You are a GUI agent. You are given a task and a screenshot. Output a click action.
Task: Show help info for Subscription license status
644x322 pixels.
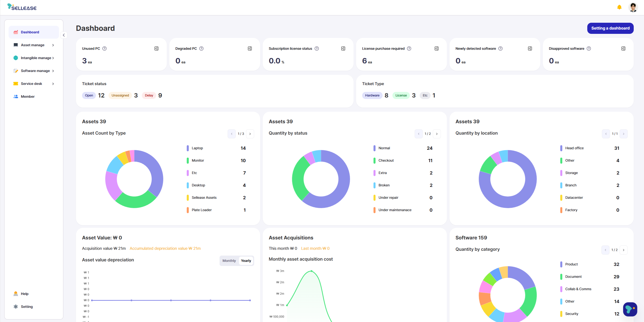(317, 48)
